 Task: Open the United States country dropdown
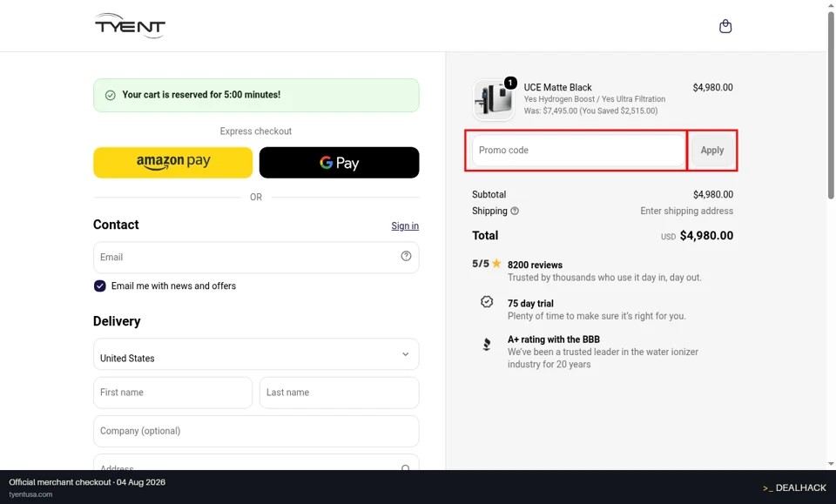click(x=256, y=354)
